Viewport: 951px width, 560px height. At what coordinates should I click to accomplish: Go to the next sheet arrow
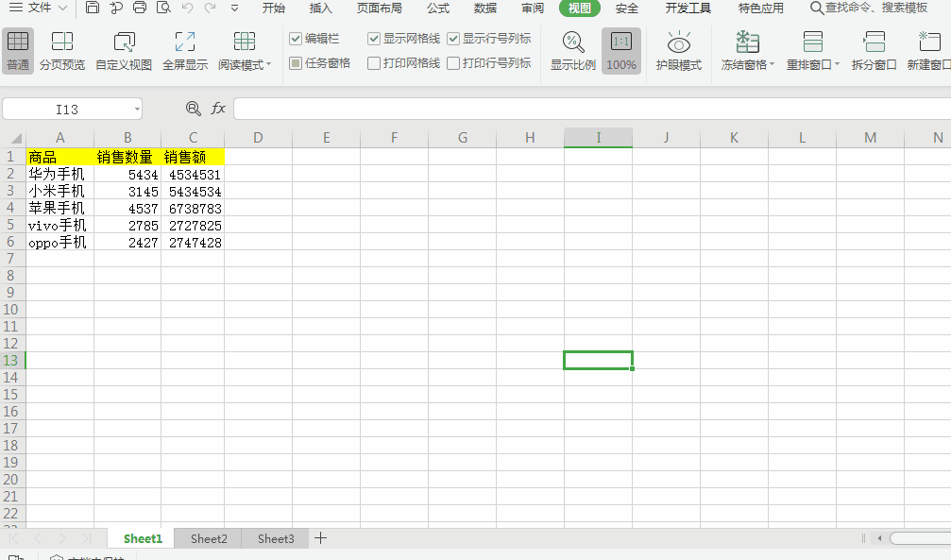pos(62,538)
